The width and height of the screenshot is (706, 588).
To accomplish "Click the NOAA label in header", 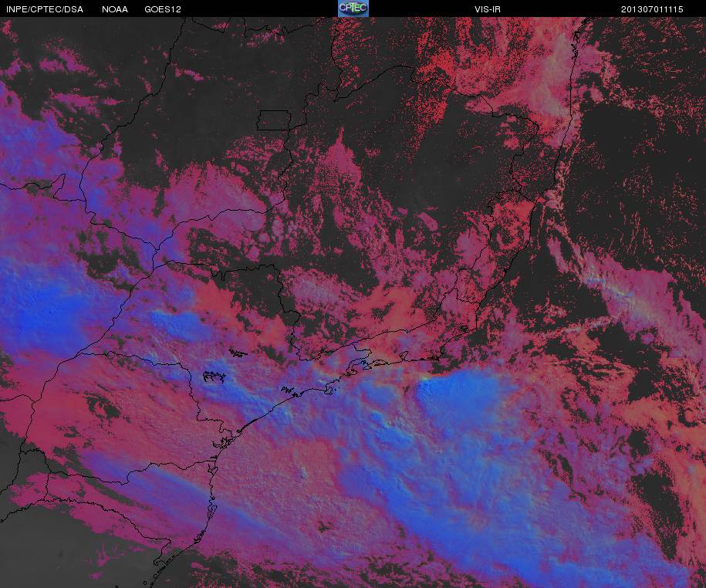I will [x=115, y=9].
